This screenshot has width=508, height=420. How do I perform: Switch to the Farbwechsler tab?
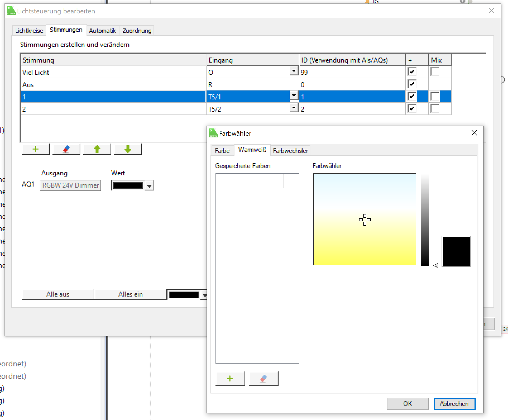point(290,151)
